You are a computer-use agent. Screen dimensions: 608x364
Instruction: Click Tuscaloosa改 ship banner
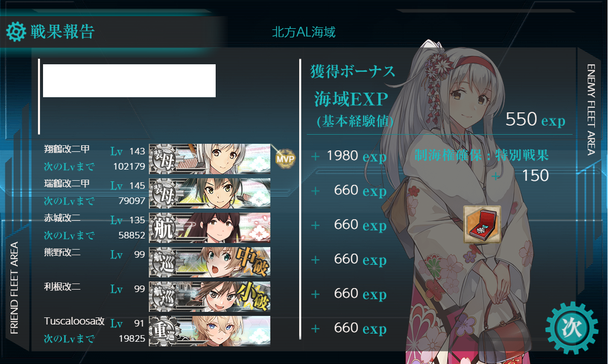[210, 331]
